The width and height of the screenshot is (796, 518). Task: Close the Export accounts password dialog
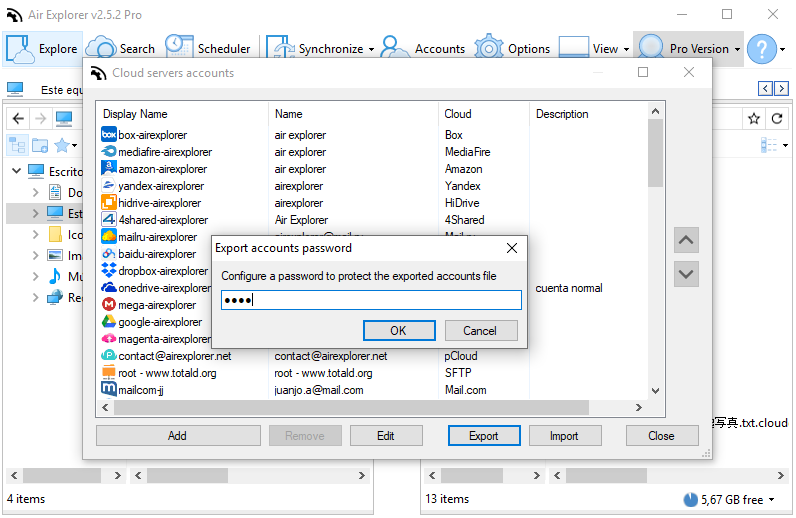coord(512,248)
